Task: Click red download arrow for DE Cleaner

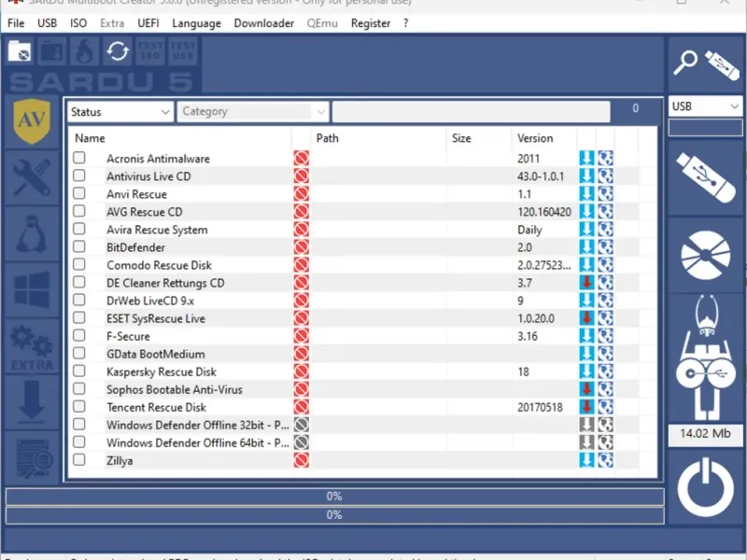Action: tap(586, 283)
